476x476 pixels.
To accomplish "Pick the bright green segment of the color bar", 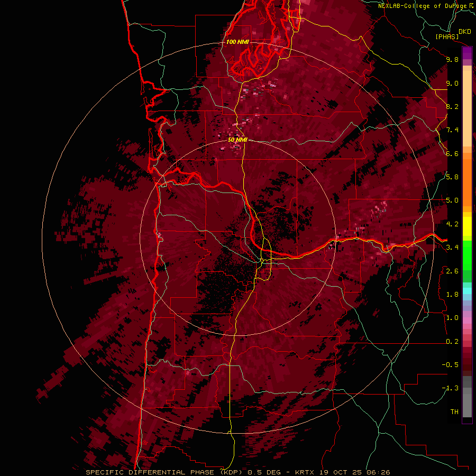I will 467,257.
